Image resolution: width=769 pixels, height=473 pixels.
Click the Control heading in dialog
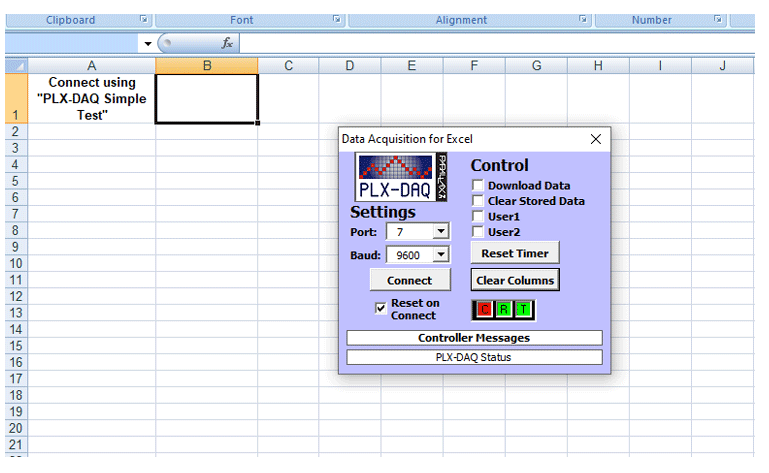(499, 165)
